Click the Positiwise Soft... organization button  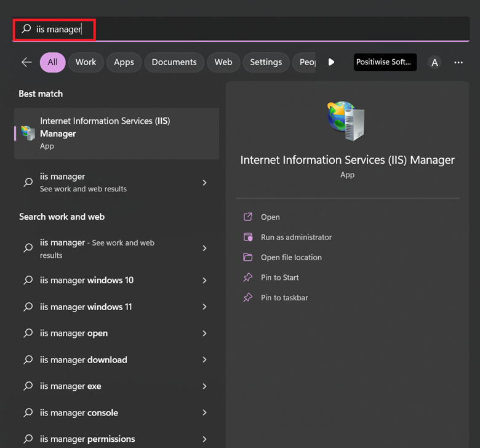point(385,62)
